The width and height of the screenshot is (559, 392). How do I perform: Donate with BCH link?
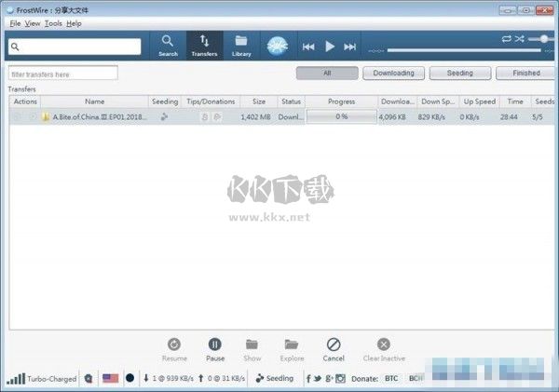pos(416,378)
